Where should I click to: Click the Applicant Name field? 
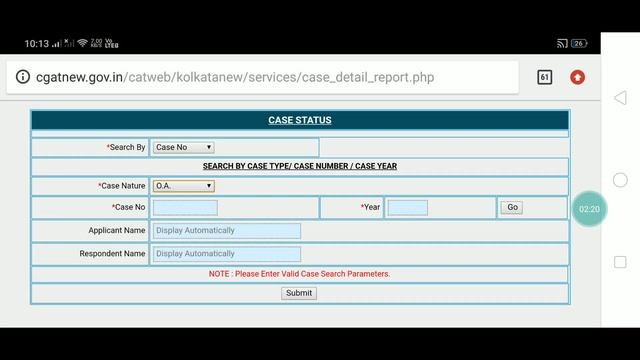pyautogui.click(x=227, y=231)
